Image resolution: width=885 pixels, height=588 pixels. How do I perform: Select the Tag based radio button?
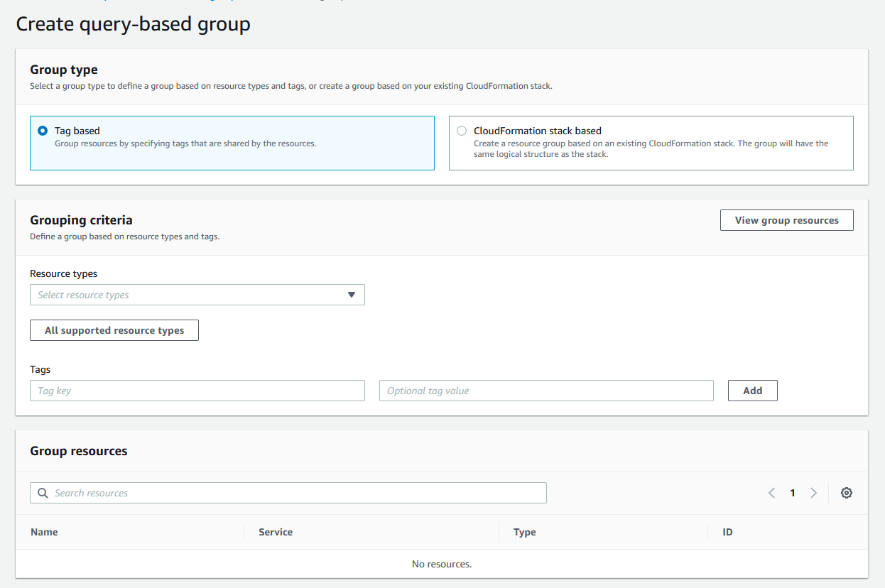click(x=43, y=131)
